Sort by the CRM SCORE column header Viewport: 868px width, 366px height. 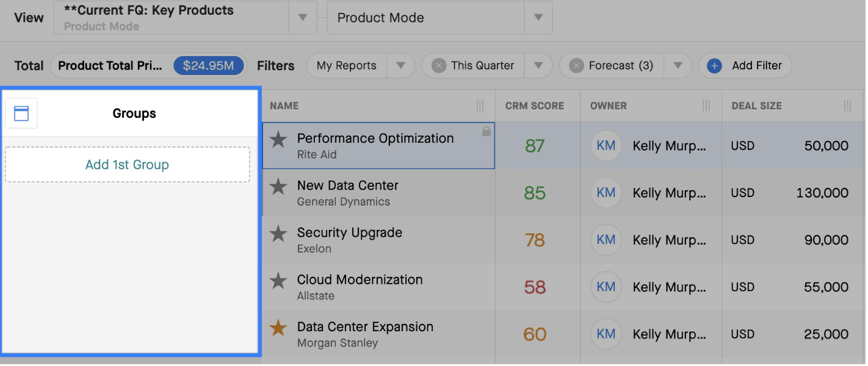(535, 106)
